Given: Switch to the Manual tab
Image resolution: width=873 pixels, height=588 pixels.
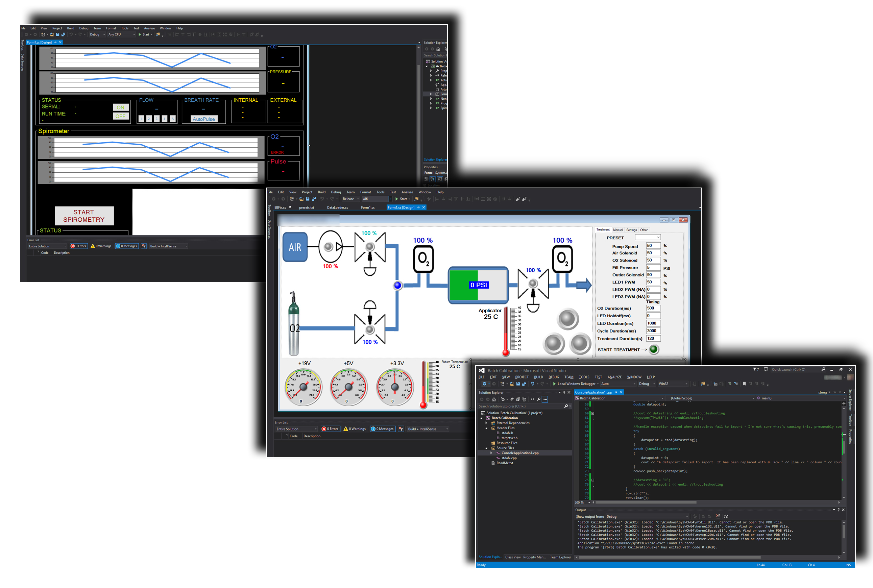Looking at the screenshot, I should pos(617,230).
